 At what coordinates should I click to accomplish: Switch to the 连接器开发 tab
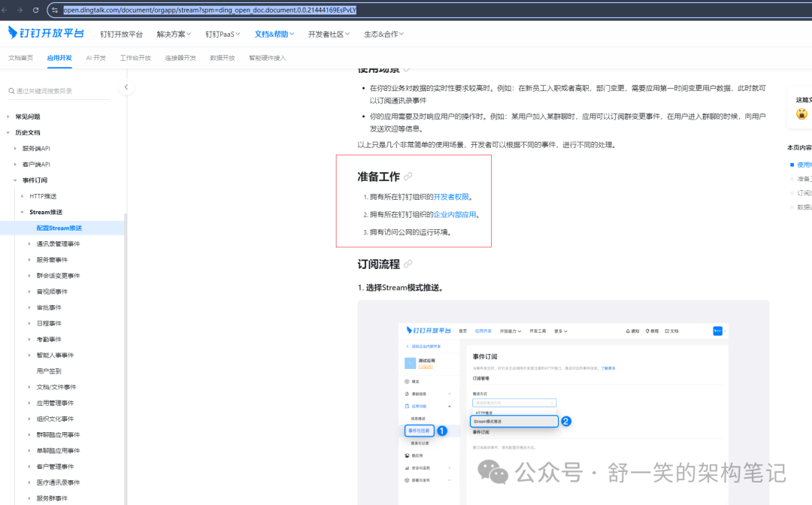[x=180, y=58]
